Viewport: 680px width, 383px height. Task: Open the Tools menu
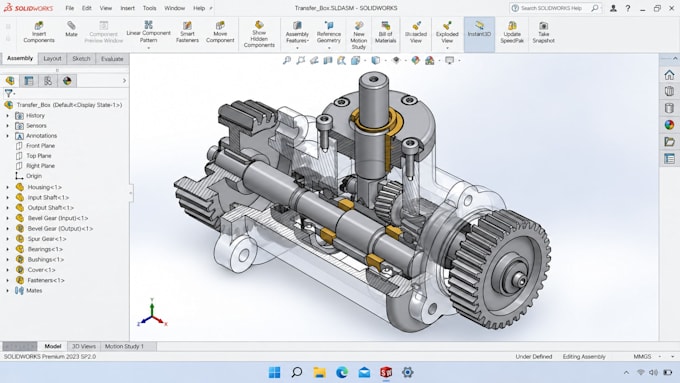point(149,8)
